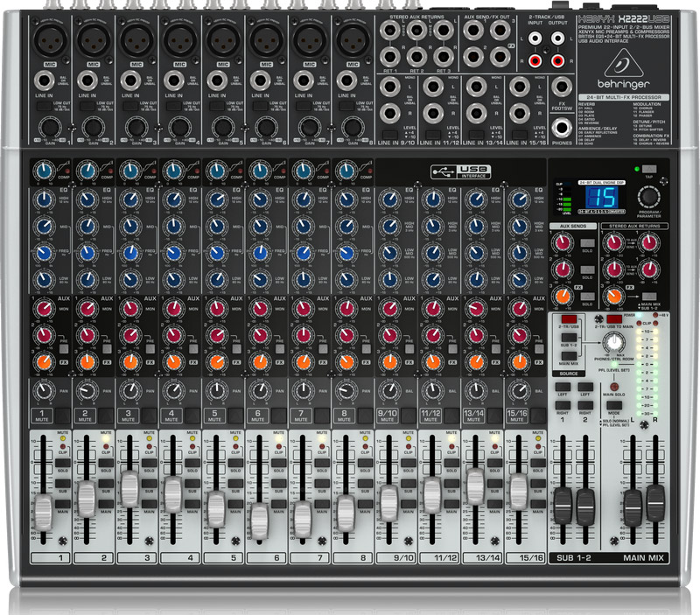This screenshot has height=615, width=700.
Task: Click the channel 9/10 EQ high knob
Action: click(389, 199)
